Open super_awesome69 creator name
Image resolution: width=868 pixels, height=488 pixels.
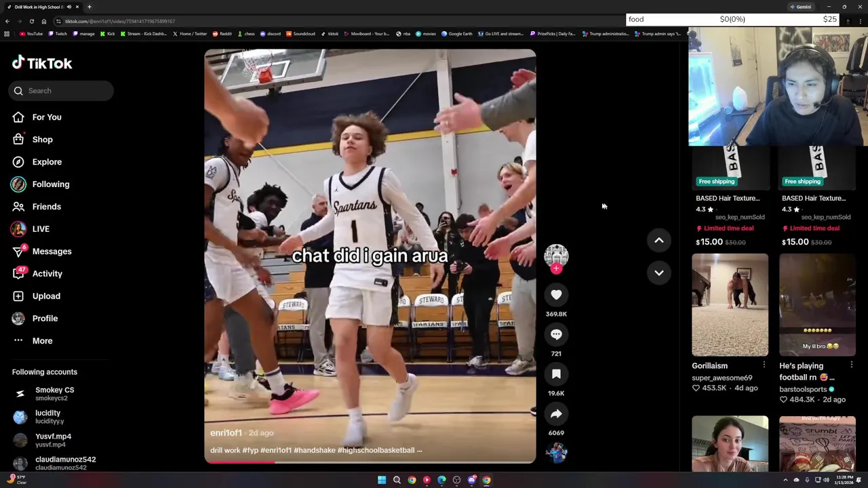pyautogui.click(x=722, y=378)
